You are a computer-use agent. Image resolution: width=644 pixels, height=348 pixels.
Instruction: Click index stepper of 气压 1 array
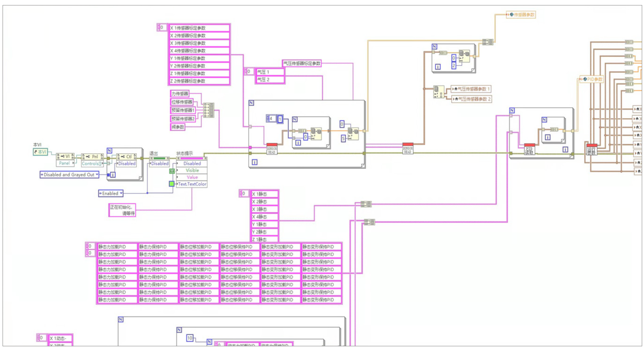(246, 72)
